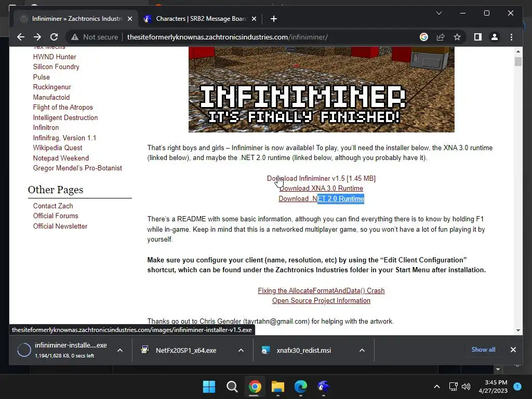Open the Sonic game taskbar icon
This screenshot has height=399, width=532.
323,387
